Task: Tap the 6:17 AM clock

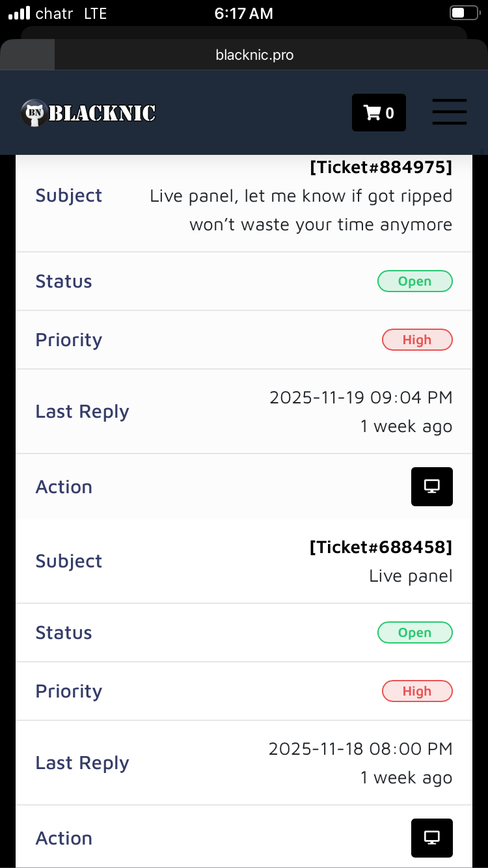Action: pyautogui.click(x=244, y=14)
